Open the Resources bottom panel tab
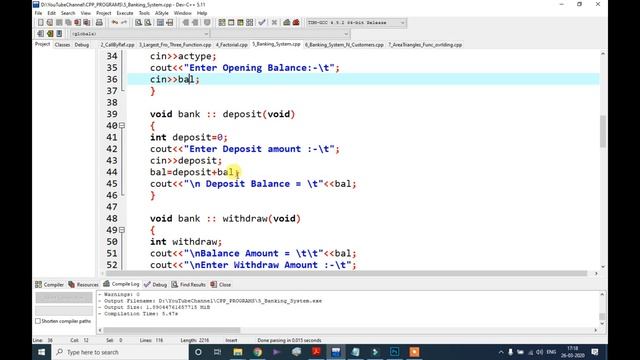640x360 pixels. [x=83, y=284]
